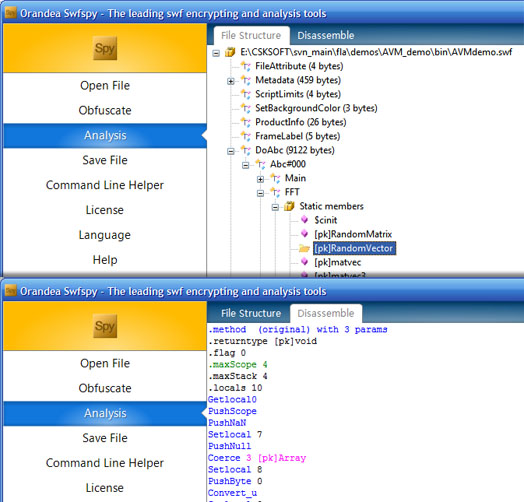Collapse the Abc#000 node
The image size is (524, 502).
246,165
